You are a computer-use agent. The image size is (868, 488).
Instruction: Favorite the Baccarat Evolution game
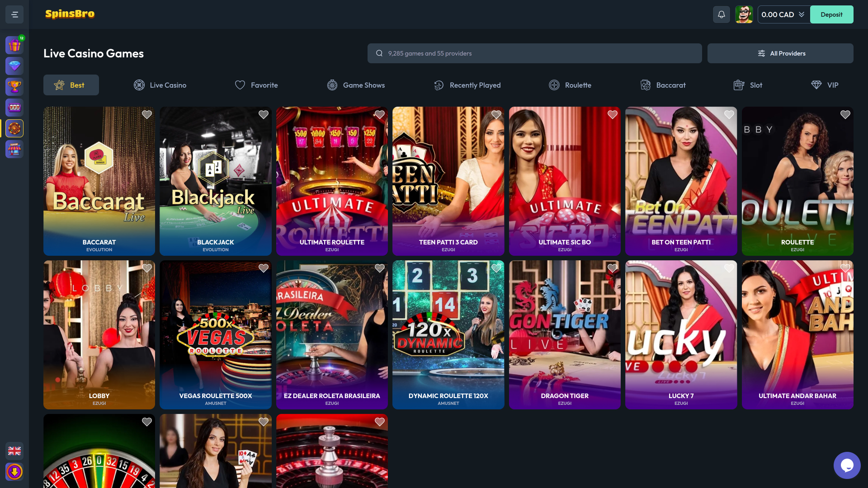coord(146,114)
